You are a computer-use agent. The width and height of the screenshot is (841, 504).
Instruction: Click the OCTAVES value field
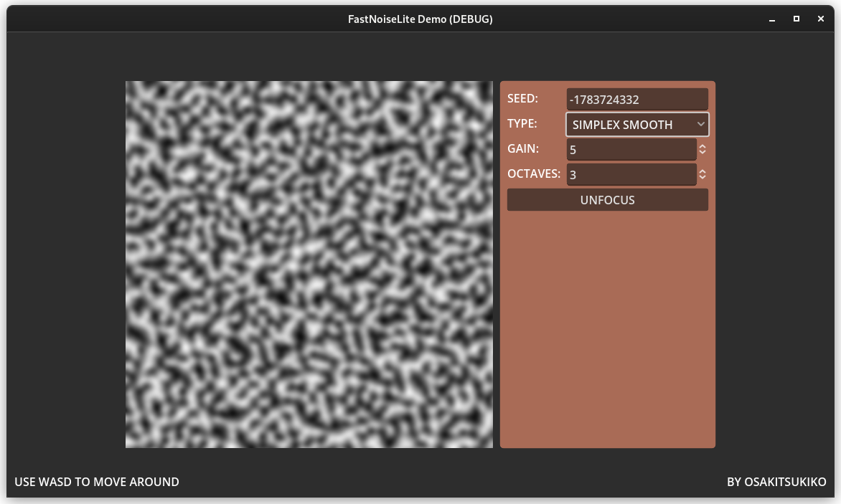631,175
